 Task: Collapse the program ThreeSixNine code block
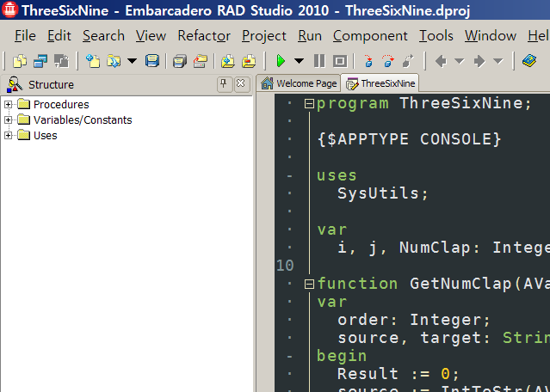(x=309, y=103)
